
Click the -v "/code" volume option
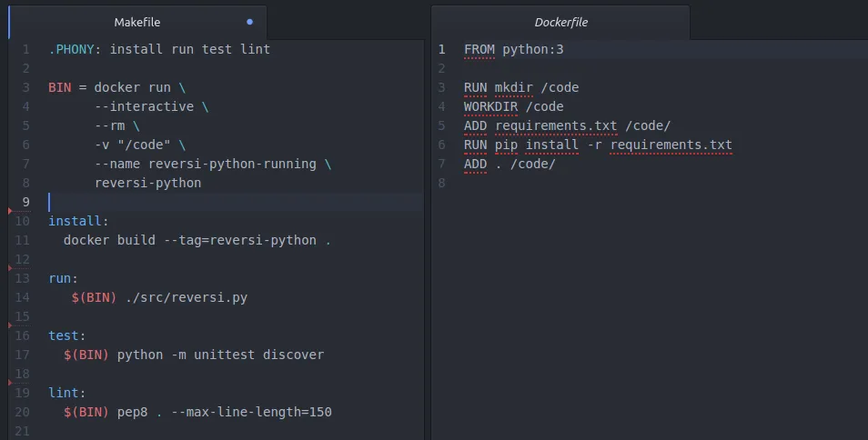(132, 145)
